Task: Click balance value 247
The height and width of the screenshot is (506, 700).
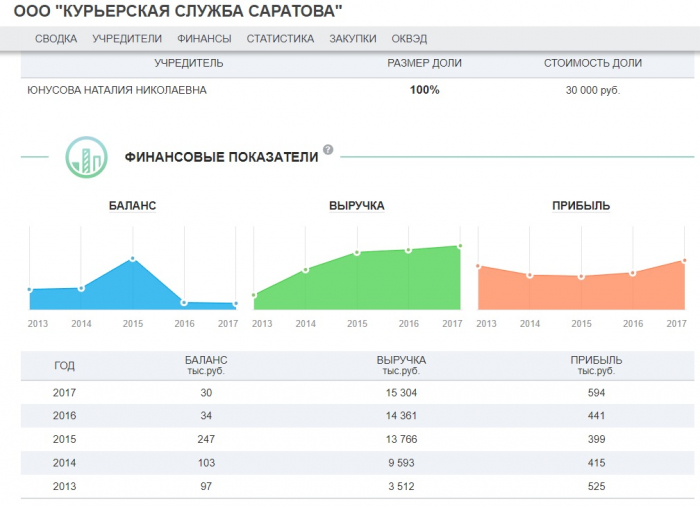Action: point(206,439)
